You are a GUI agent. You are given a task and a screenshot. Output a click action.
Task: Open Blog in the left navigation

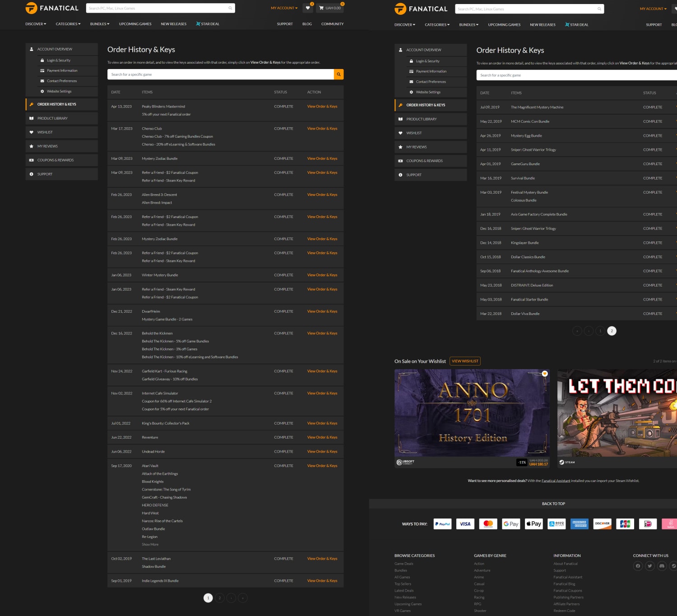coord(307,24)
